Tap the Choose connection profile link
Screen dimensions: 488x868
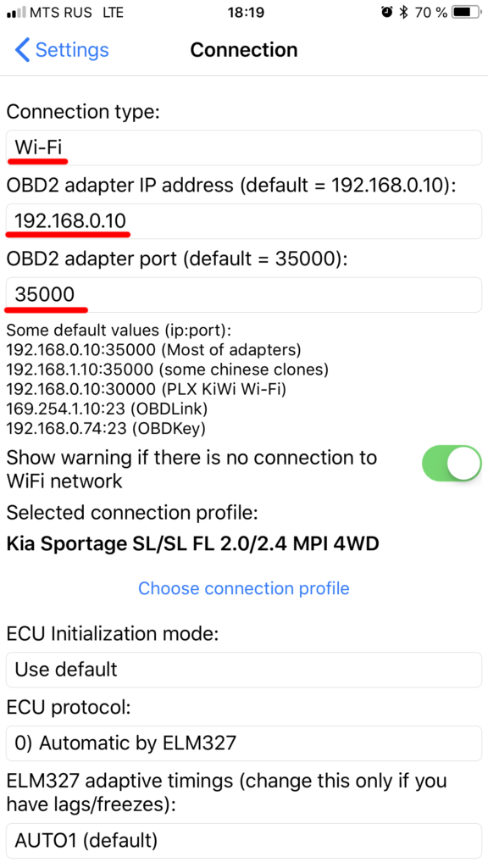(x=244, y=588)
